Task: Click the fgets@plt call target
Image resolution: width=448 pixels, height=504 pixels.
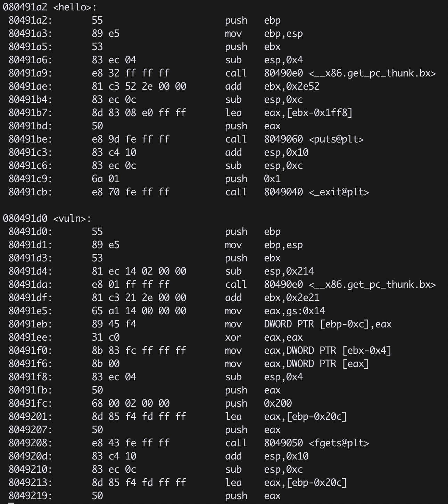Action: click(316, 443)
